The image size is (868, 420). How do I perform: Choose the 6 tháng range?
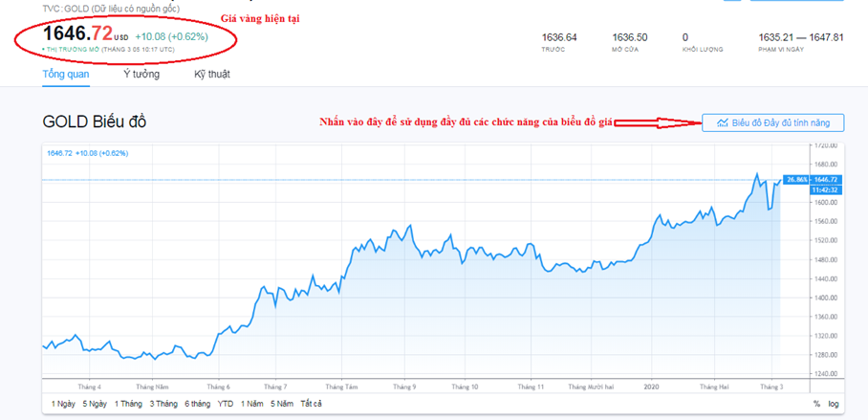pyautogui.click(x=198, y=404)
